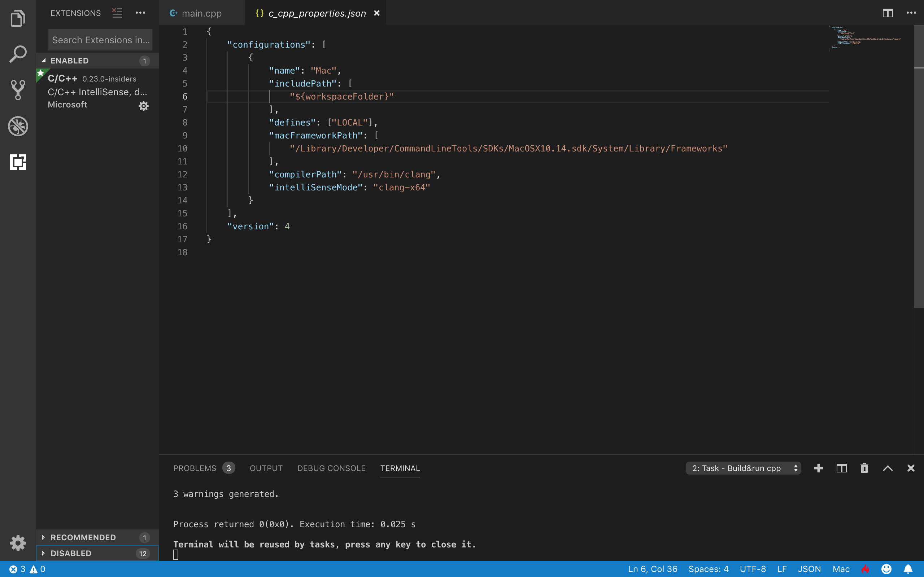Open the Explorer view in the activity bar
Image resolution: width=924 pixels, height=577 pixels.
[18, 18]
